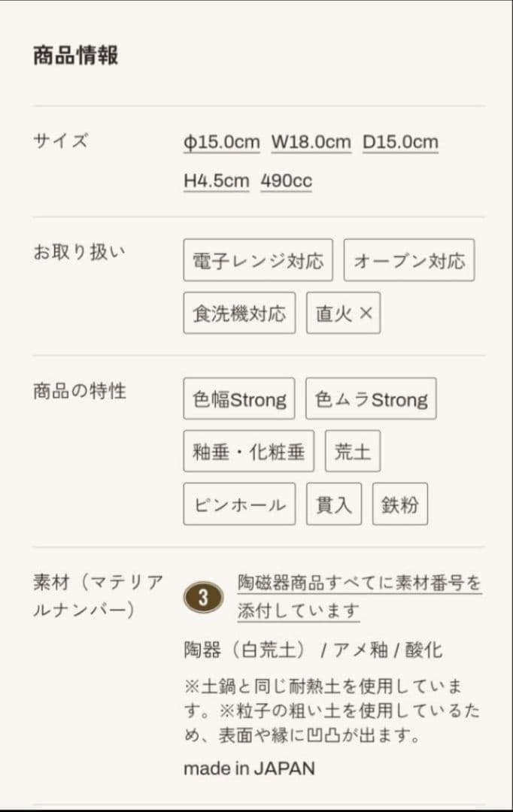The height and width of the screenshot is (812, 513).
Task: Click the 釉垂・化粧垂 tag
Action: click(x=248, y=451)
